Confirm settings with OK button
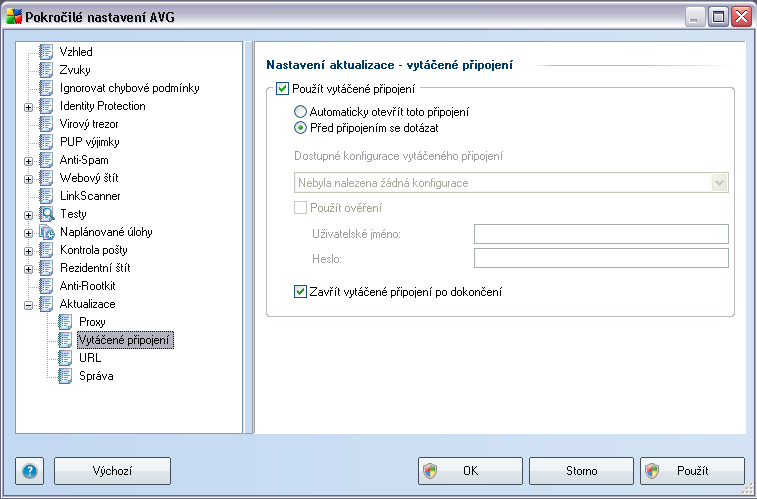Image resolution: width=757 pixels, height=499 pixels. 470,471
